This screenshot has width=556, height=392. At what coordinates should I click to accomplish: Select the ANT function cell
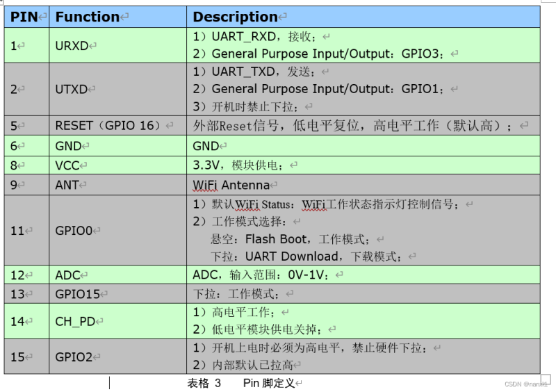(67, 185)
